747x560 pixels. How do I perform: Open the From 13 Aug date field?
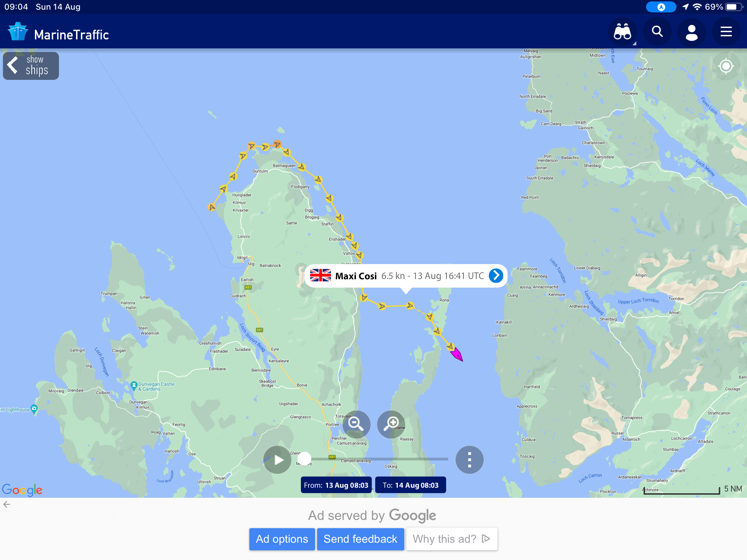336,485
